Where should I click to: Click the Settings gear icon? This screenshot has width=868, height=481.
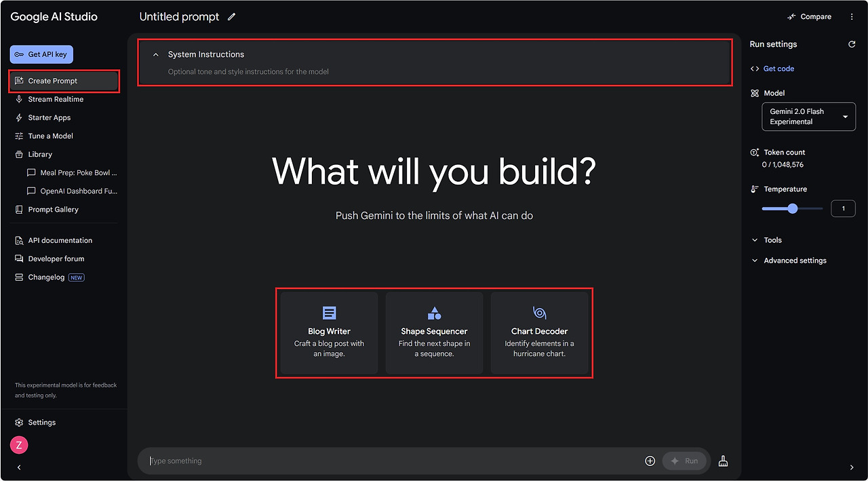pos(19,423)
